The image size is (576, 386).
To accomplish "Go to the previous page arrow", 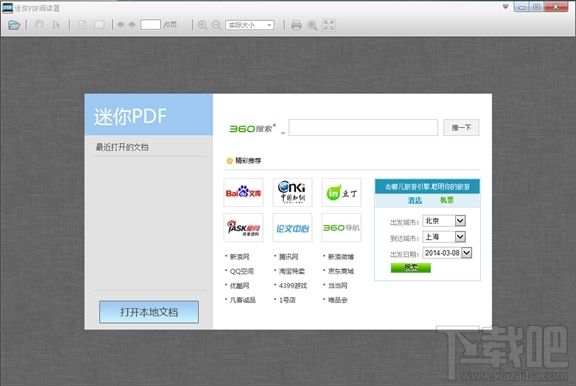I will point(120,25).
